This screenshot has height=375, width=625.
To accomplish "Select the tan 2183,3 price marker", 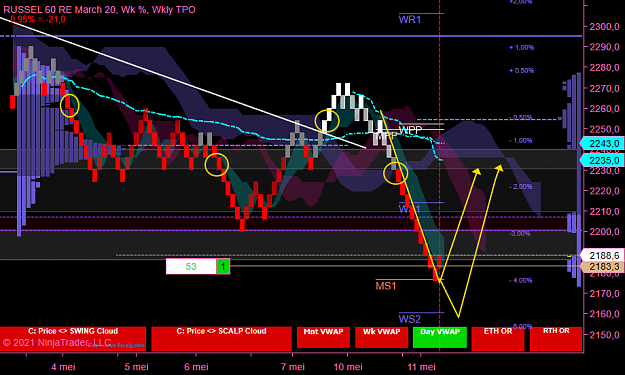I will 602,267.
